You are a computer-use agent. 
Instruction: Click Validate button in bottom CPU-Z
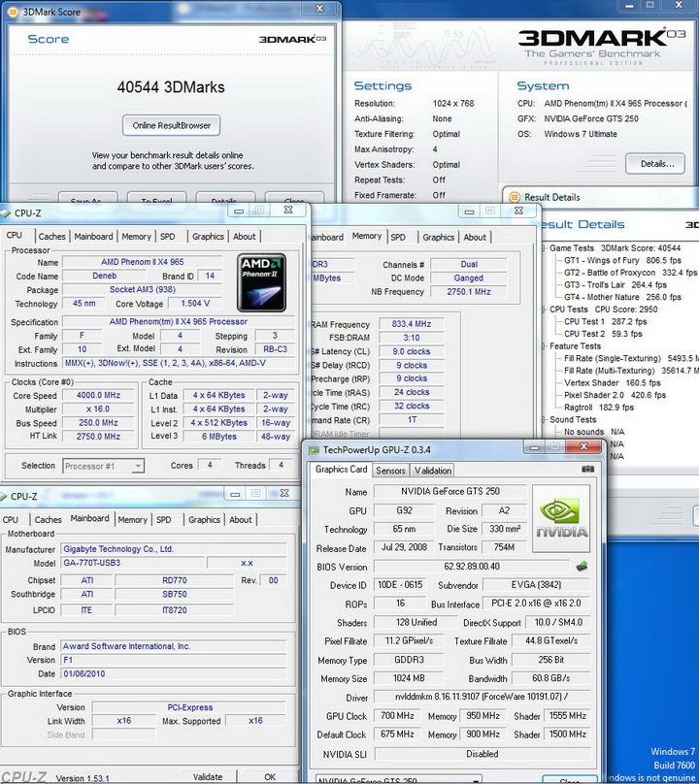[x=208, y=777]
